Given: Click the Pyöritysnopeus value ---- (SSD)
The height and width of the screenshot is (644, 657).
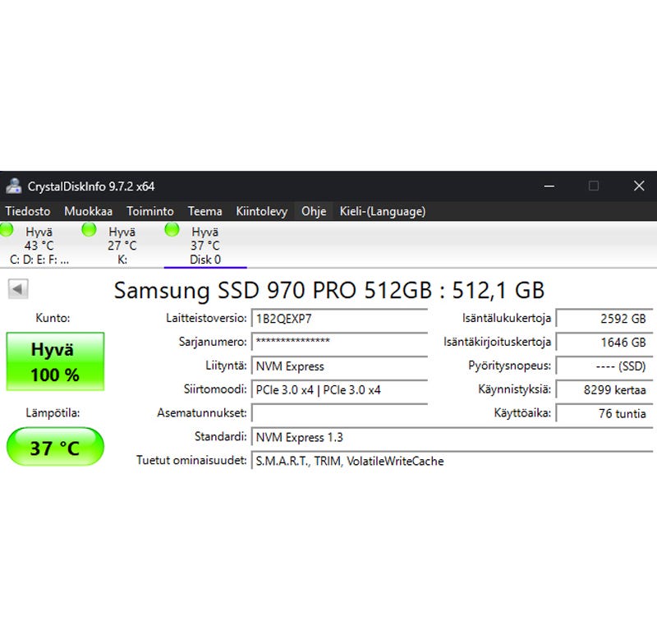Looking at the screenshot, I should [604, 366].
